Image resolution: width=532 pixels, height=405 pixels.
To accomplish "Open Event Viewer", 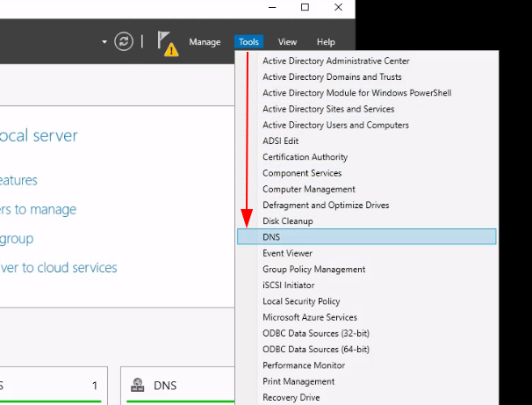I will click(367, 253).
